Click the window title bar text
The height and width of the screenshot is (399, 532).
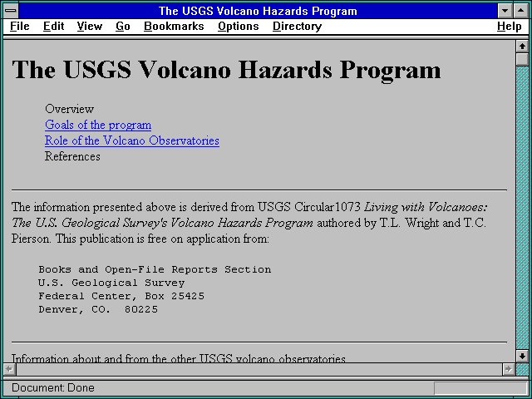tap(258, 11)
